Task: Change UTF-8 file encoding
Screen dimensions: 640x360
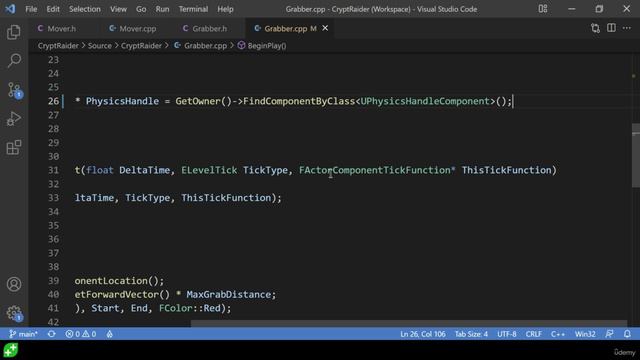Action: tap(507, 334)
